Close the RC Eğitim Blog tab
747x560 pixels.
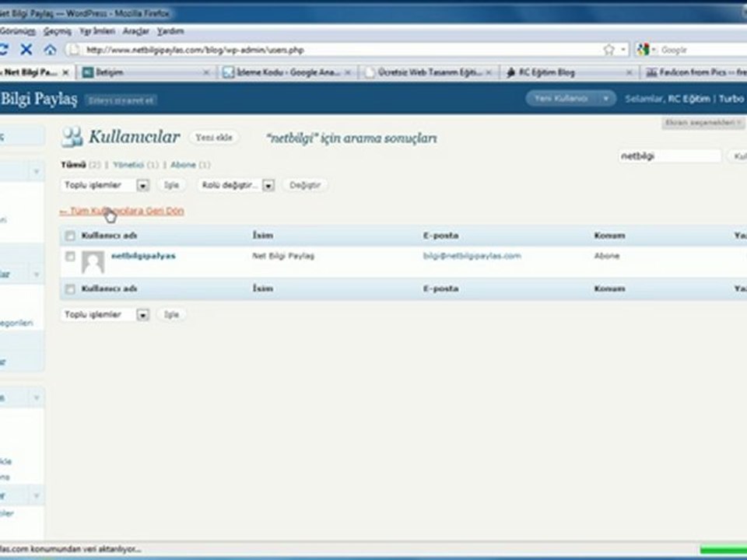point(629,72)
